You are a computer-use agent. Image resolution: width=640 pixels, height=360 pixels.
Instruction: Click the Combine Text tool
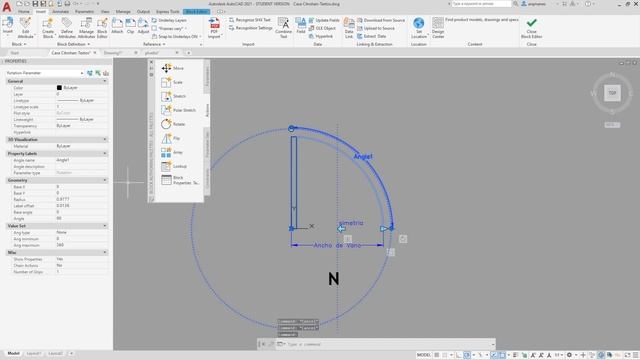click(x=284, y=28)
